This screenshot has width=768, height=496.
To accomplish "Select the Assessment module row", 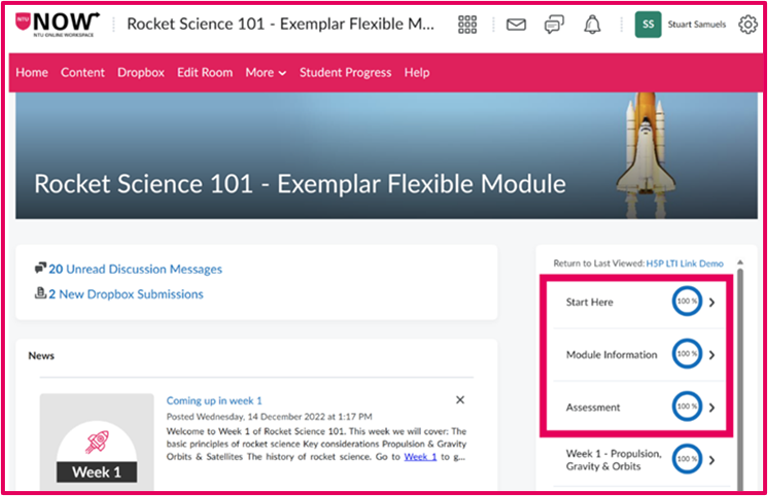I will pyautogui.click(x=639, y=407).
